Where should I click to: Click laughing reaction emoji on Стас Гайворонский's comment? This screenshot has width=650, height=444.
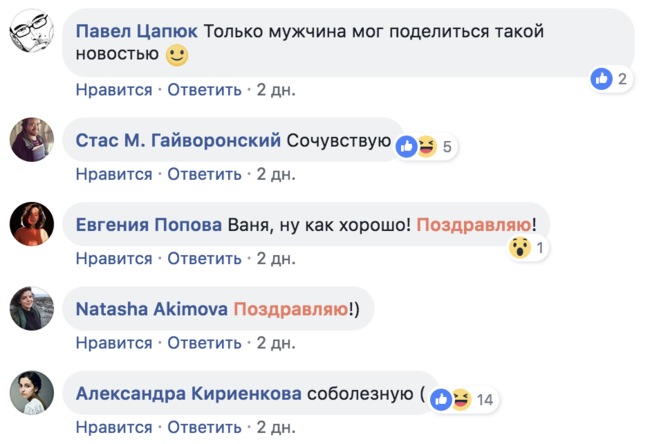click(x=426, y=147)
